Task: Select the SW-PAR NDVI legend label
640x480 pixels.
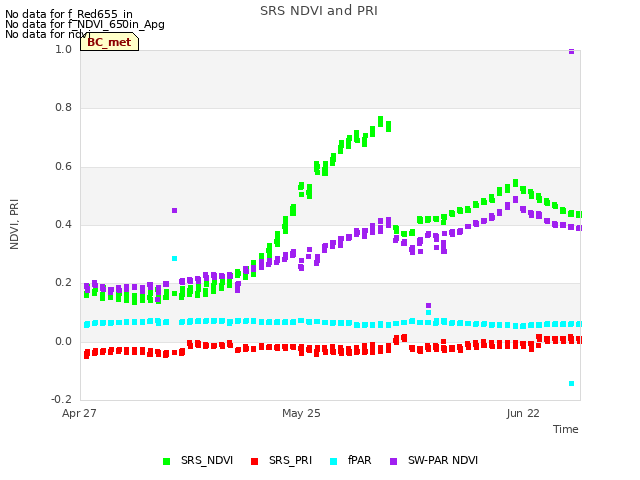Action: (x=443, y=460)
